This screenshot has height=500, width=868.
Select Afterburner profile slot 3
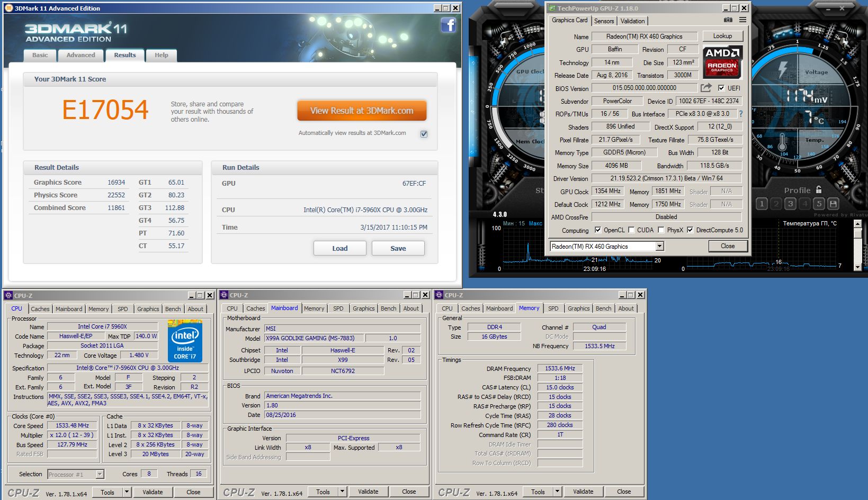click(x=790, y=204)
